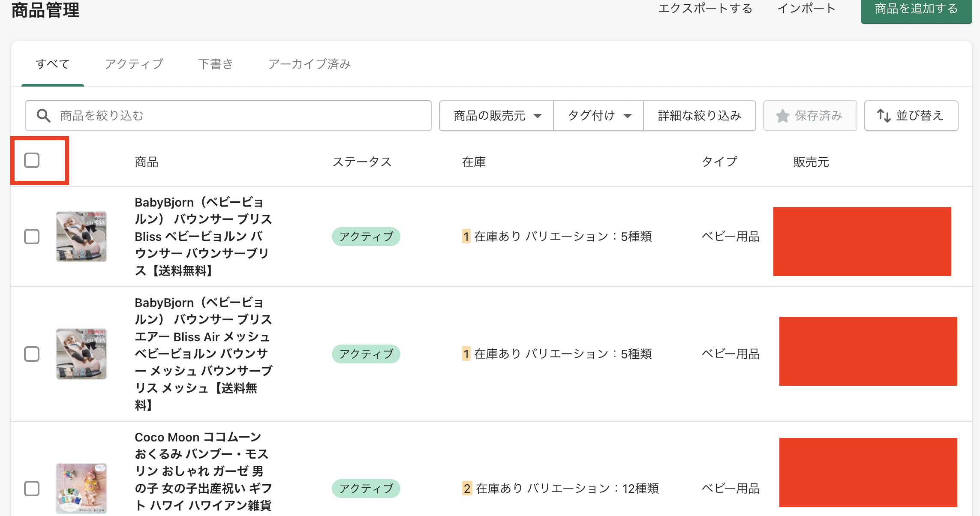This screenshot has width=980, height=516.
Task: Click the インポート link
Action: (806, 9)
